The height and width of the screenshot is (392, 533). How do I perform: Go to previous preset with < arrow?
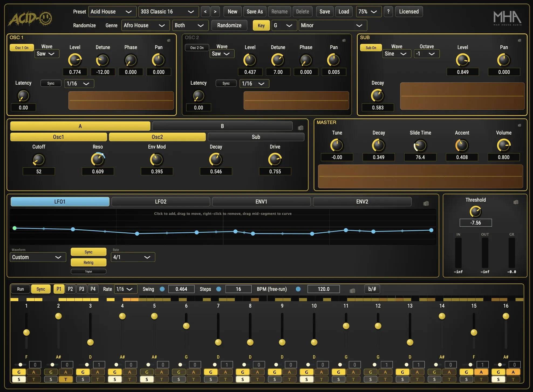[x=205, y=12]
